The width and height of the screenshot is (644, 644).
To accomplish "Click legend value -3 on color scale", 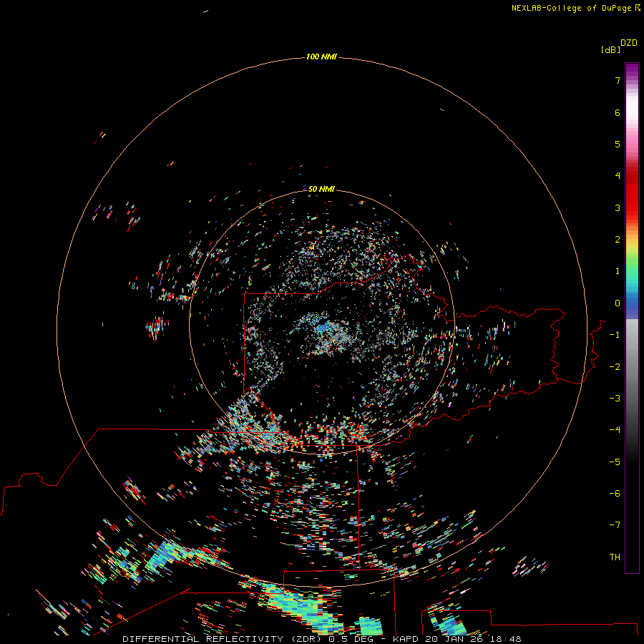I will pos(615,399).
